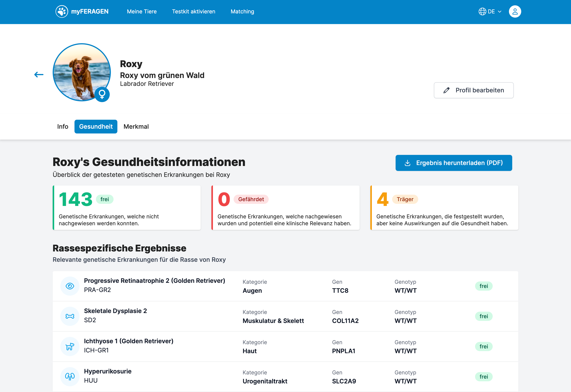Screen dimensions: 571x392
Task: Click the bone icon for Skeletale Dysplasie 2
Action: point(70,316)
